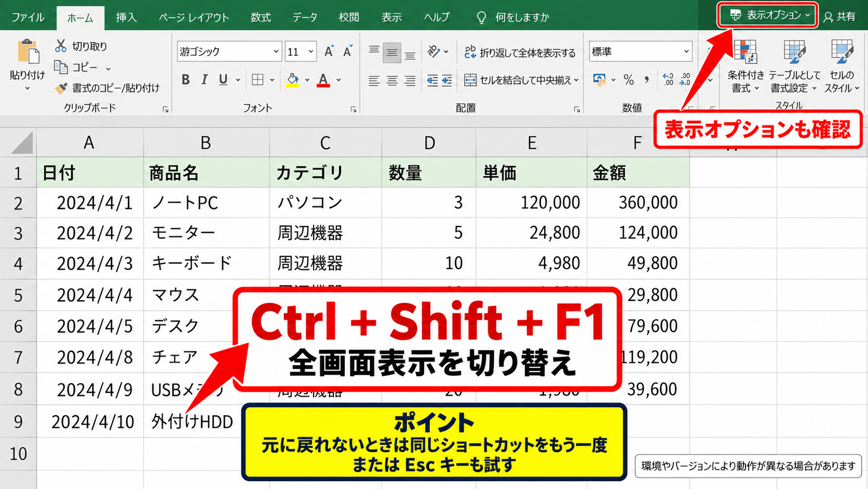Open Cell Styles (セルのスタイル)

pos(842,67)
